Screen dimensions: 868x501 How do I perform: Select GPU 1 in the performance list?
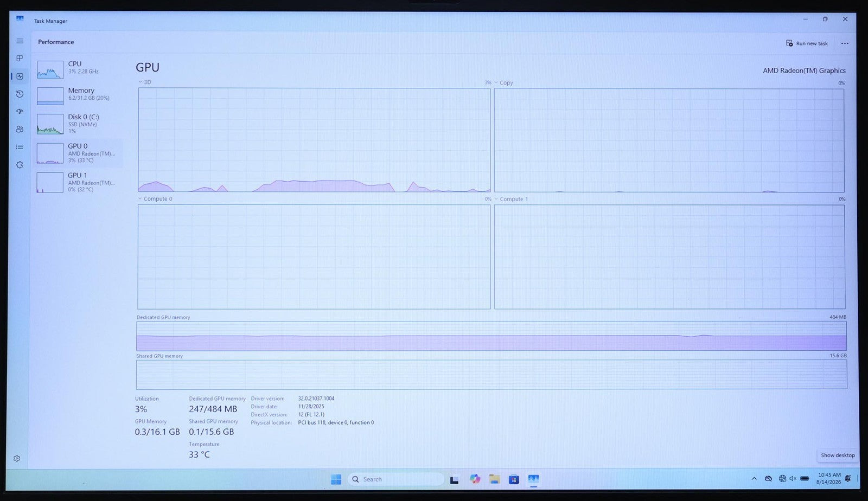click(x=78, y=183)
